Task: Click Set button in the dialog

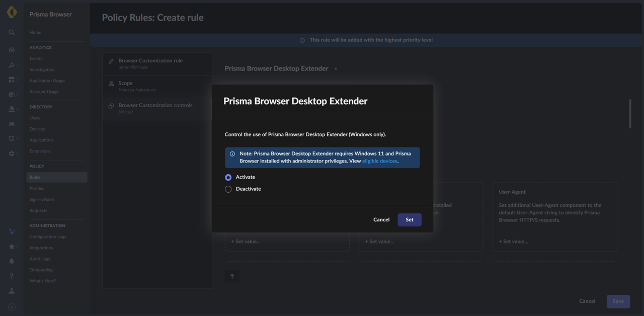Action: tap(410, 220)
